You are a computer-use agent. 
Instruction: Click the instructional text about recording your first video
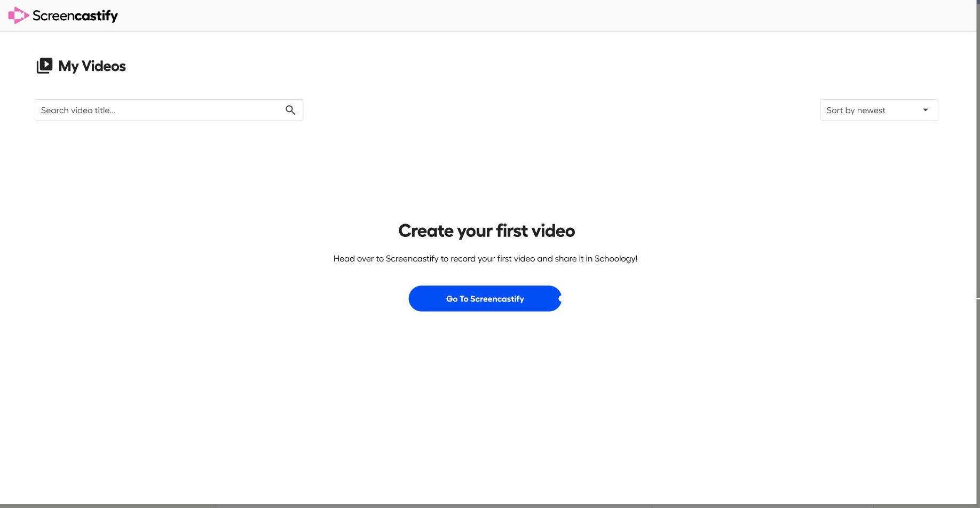click(485, 258)
